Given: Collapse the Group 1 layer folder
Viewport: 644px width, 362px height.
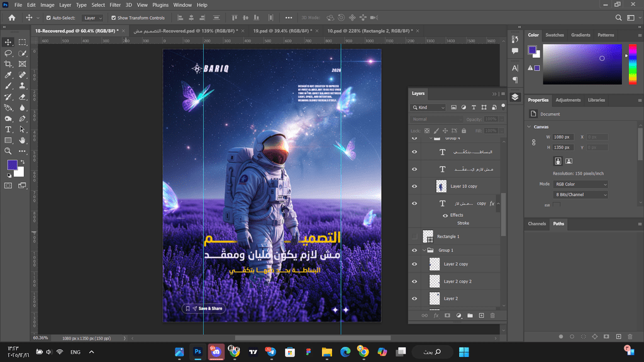Looking at the screenshot, I should click(x=423, y=250).
